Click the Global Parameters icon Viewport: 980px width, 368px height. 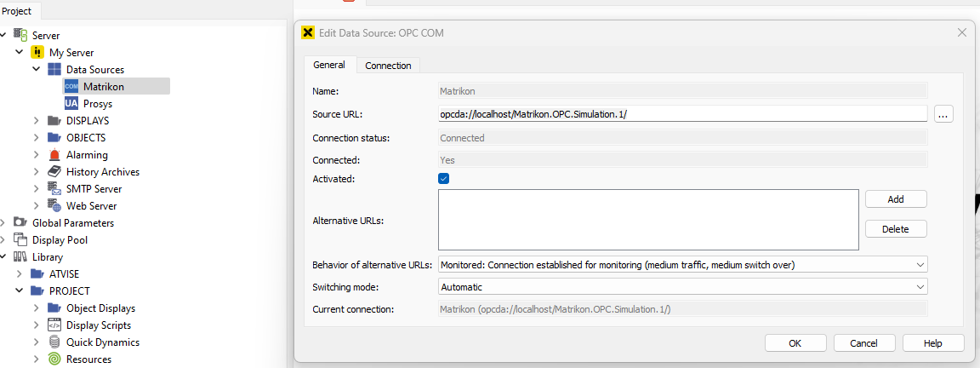(x=20, y=222)
